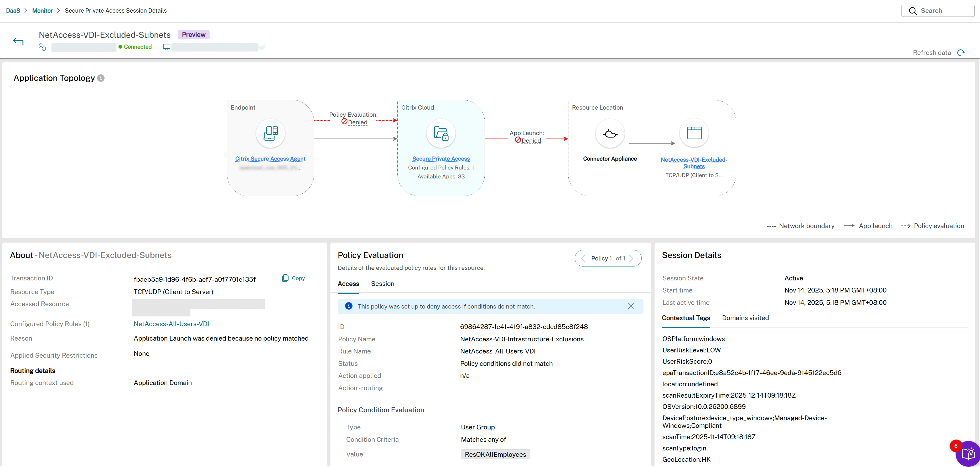Viewport: 980px width, 467px height.
Task: Click in the Search input field
Action: coord(938,11)
